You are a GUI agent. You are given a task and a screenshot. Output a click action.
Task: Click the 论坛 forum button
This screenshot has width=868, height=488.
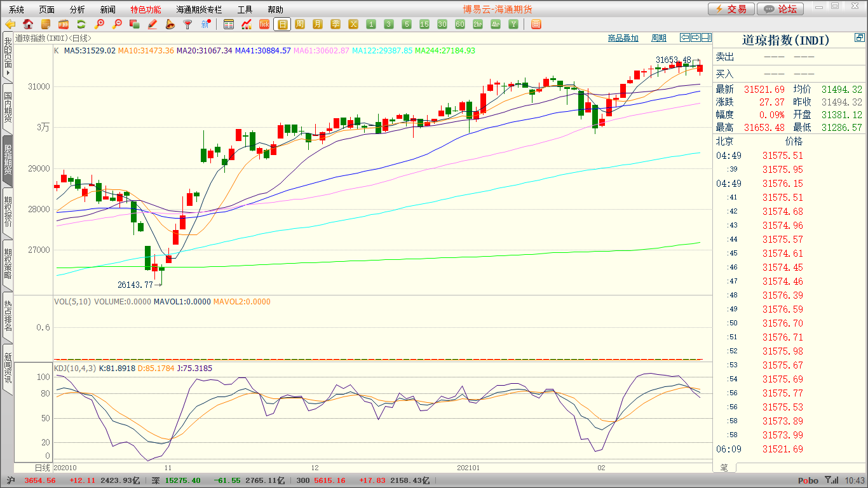(x=781, y=9)
